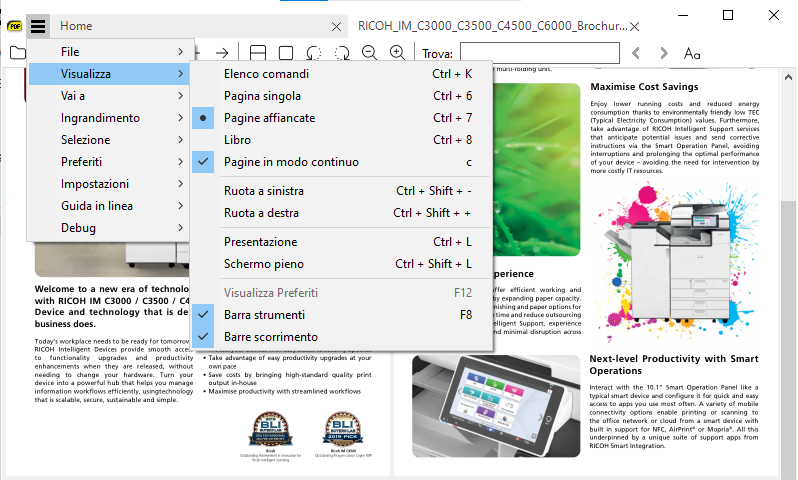
Task: Select the Pagina singola view mode
Action: pos(341,96)
